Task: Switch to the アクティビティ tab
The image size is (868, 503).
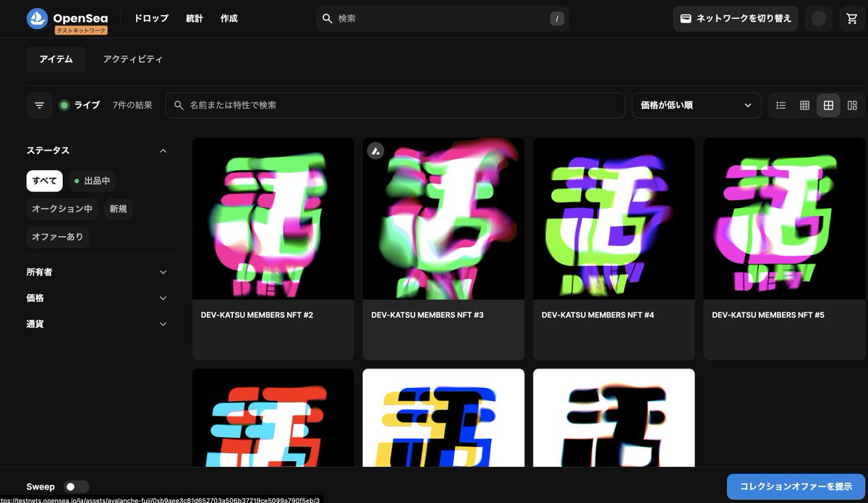Action: point(133,59)
